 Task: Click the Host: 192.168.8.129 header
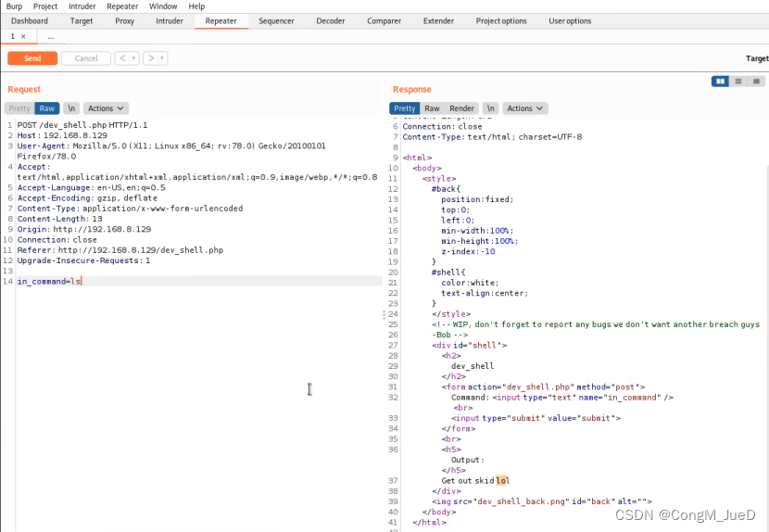click(62, 135)
